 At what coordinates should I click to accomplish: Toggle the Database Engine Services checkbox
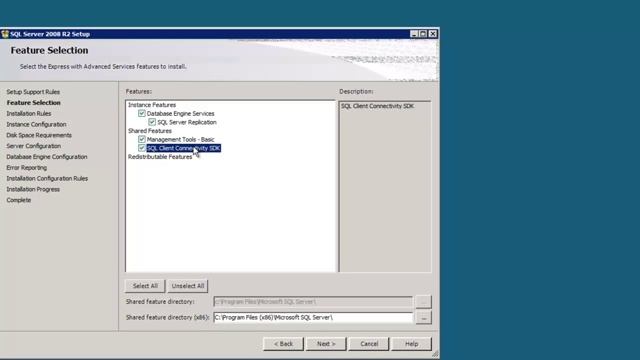142,113
